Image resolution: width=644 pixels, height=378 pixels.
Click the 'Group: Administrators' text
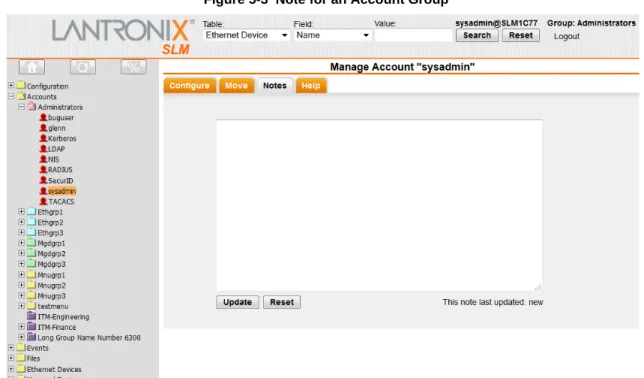coord(591,23)
